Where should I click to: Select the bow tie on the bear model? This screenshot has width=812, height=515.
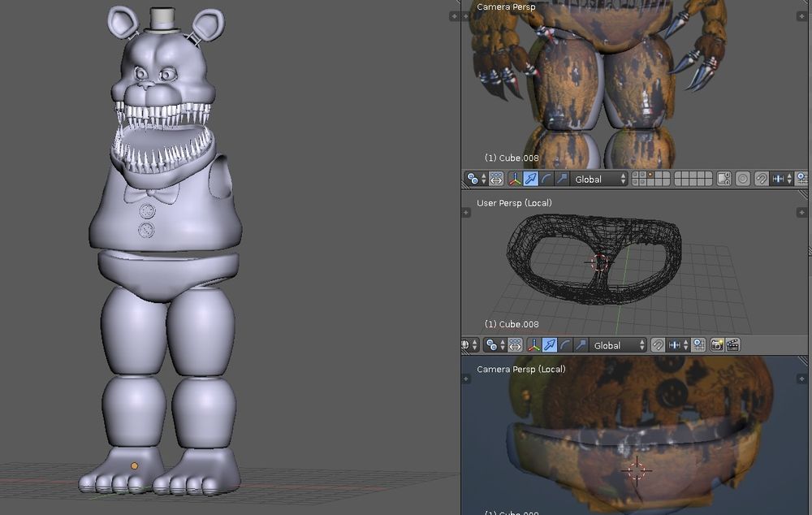[x=151, y=194]
